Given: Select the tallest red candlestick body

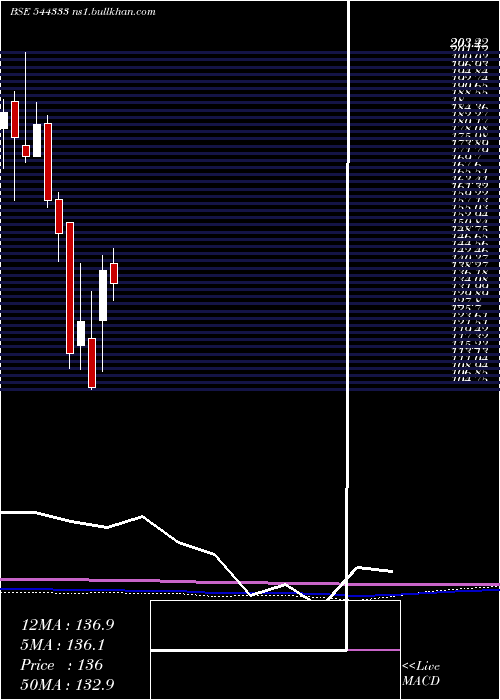Looking at the screenshot, I should coord(70,288).
